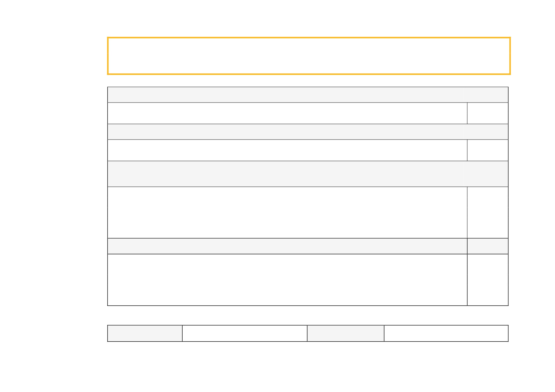The image size is (555, 392).
Task: Click the small gray cell ending the split gray row
Action: click(488, 246)
